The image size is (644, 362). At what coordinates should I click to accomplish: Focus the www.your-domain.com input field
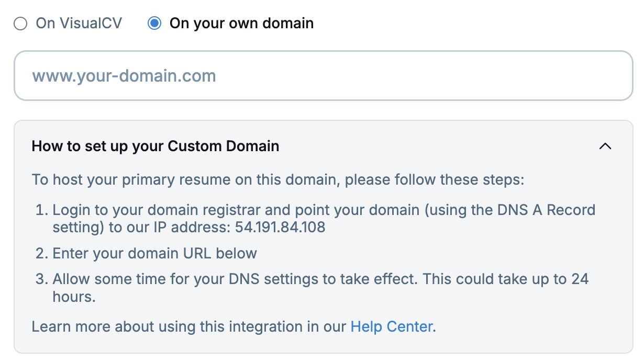[323, 76]
